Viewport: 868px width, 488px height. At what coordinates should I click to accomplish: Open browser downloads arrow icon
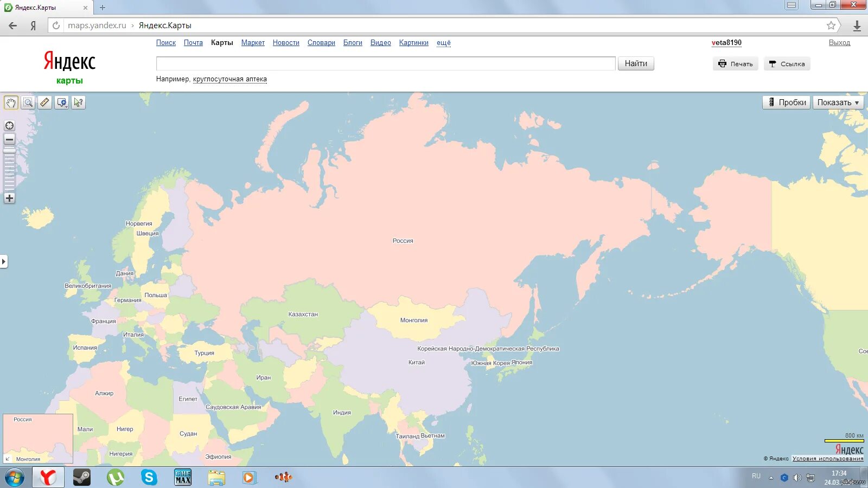[857, 25]
